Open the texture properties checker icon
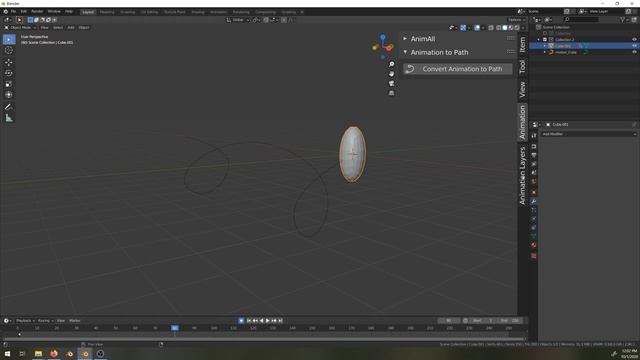Screen dimensions: 640x360 (533, 256)
